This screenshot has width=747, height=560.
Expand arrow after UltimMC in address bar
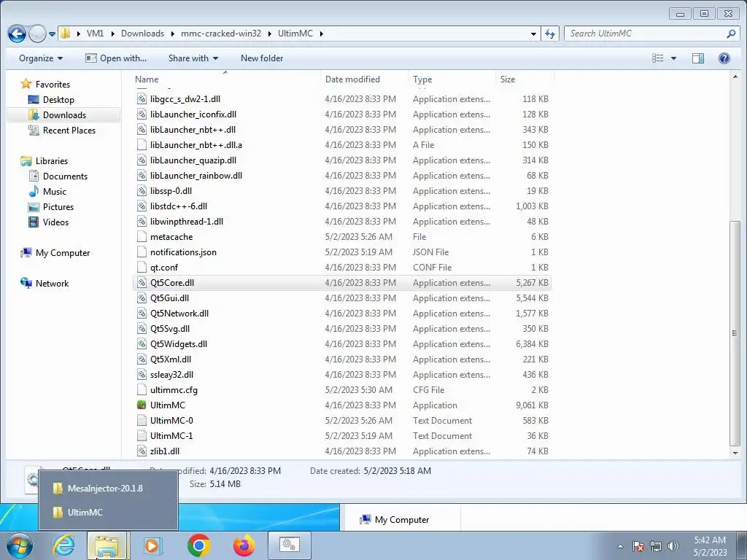pos(322,34)
